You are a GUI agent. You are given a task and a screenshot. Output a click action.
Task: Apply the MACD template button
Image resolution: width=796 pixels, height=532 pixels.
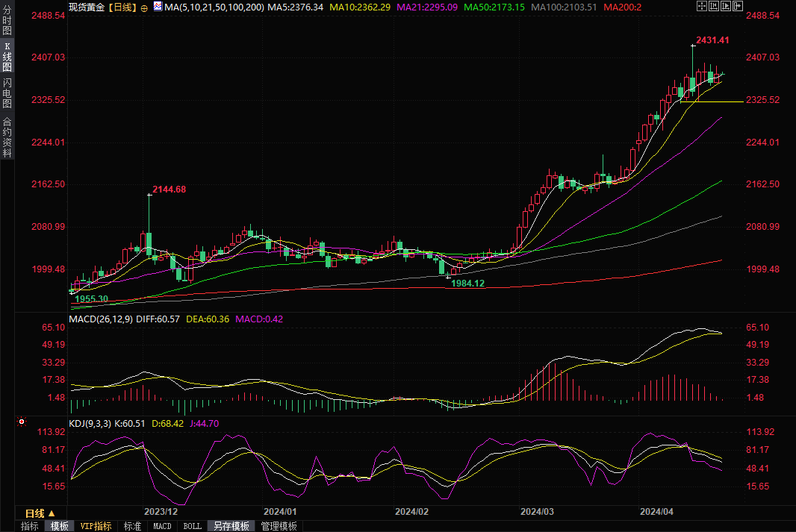click(162, 526)
